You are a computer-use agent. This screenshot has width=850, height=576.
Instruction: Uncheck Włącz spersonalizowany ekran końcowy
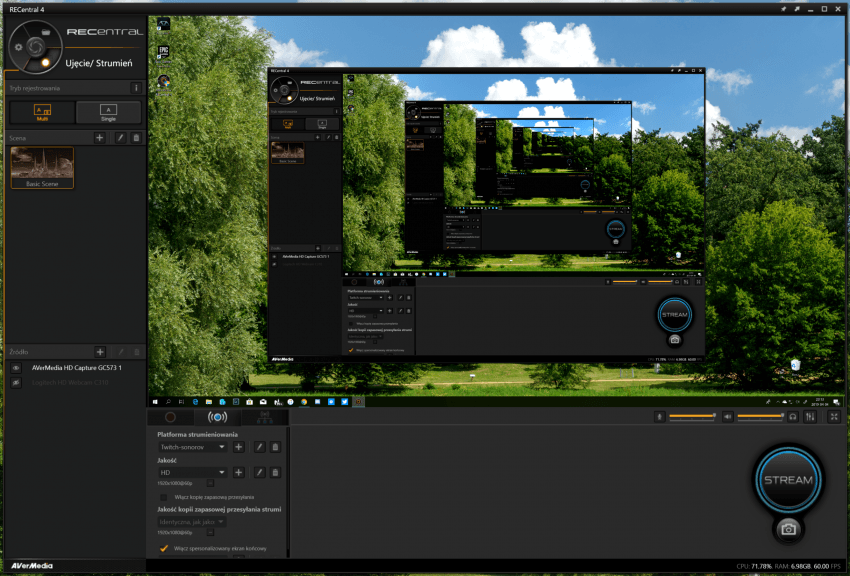164,548
